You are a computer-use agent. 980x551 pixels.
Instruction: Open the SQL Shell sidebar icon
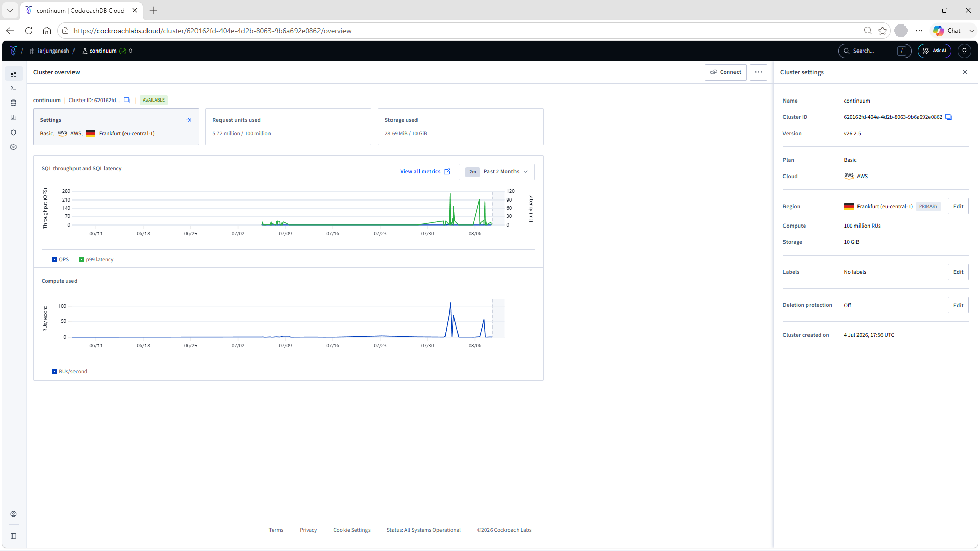pyautogui.click(x=14, y=88)
